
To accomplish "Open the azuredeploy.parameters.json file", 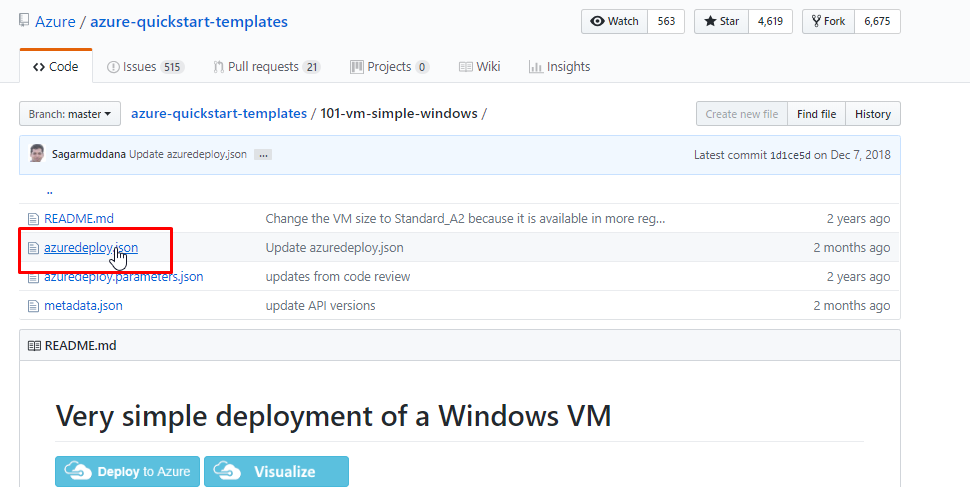I will click(x=124, y=277).
